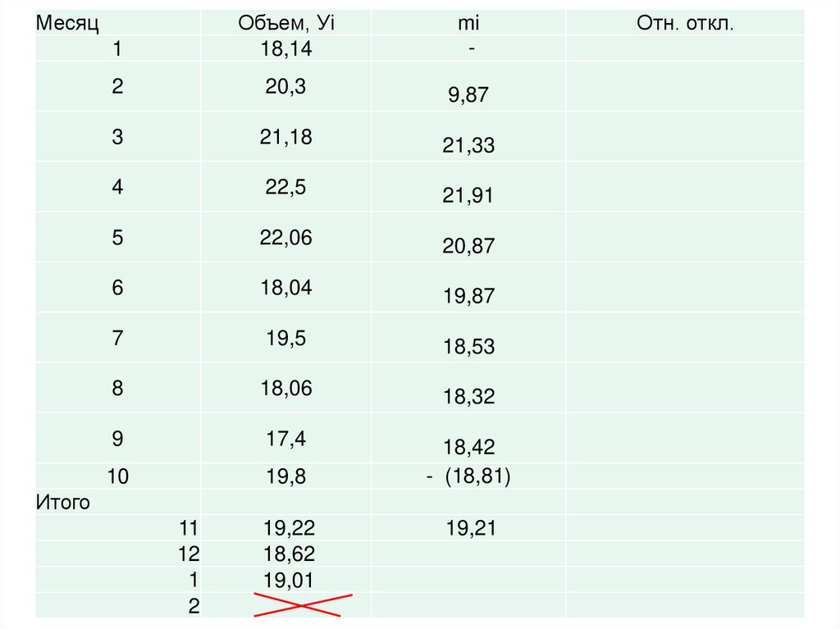Select the "Объем, Уi" column header
The height and width of the screenshot is (629, 840).
[x=286, y=23]
